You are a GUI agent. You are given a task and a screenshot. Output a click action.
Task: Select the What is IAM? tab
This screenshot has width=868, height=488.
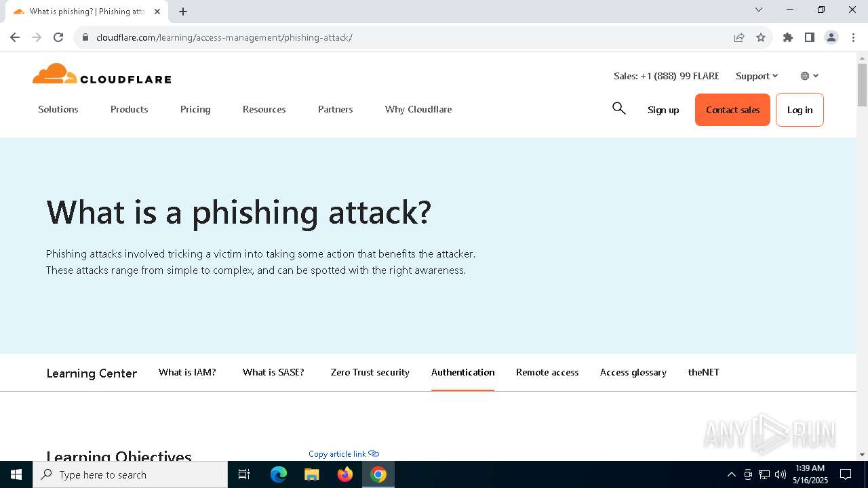[x=187, y=372]
